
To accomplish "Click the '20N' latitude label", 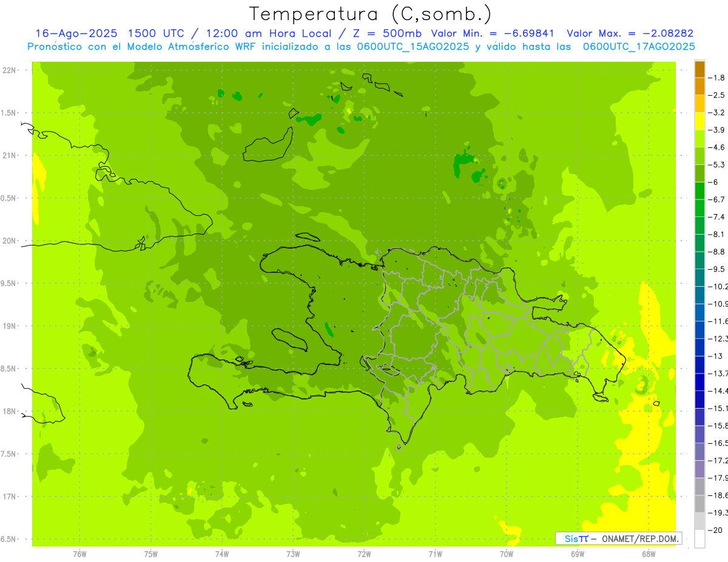I will pos(10,241).
